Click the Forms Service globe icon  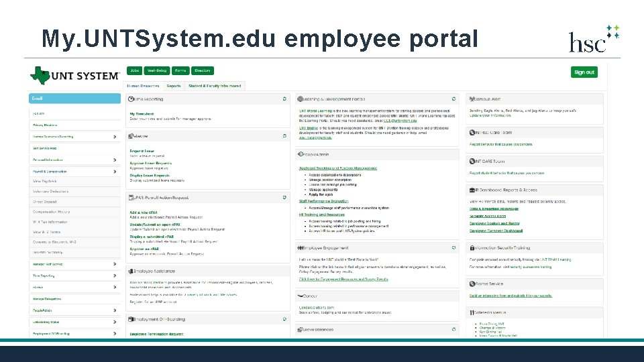[x=472, y=284]
